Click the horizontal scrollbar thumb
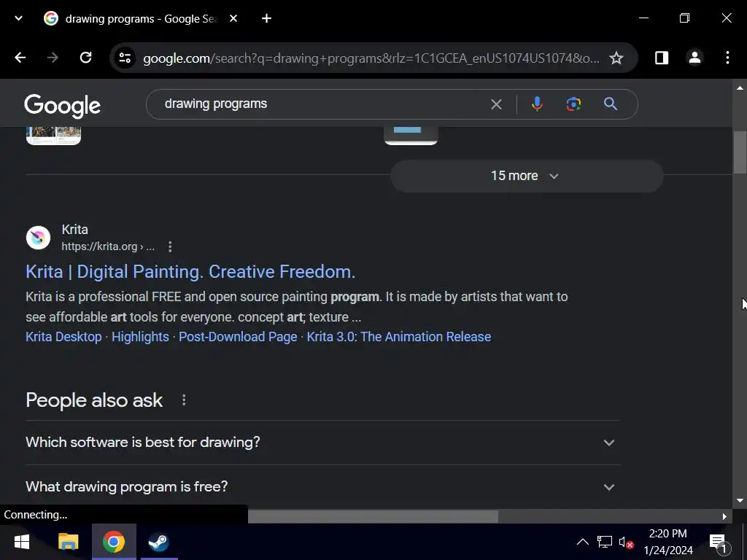 click(x=373, y=516)
